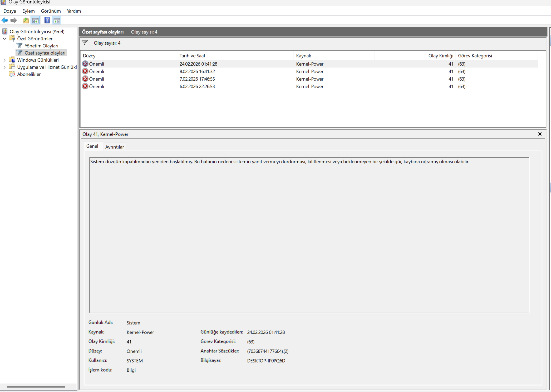
Task: Click the Abonelikler icon in the tree
Action: pos(12,74)
